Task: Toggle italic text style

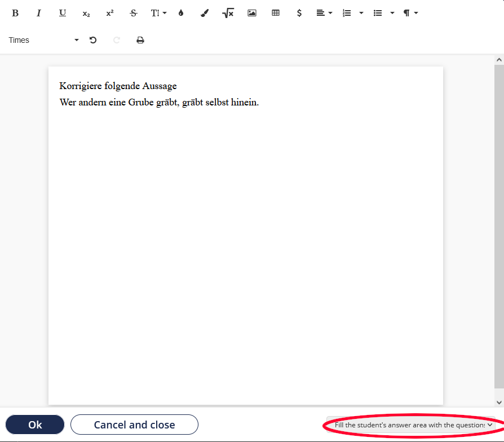Action: pos(39,13)
